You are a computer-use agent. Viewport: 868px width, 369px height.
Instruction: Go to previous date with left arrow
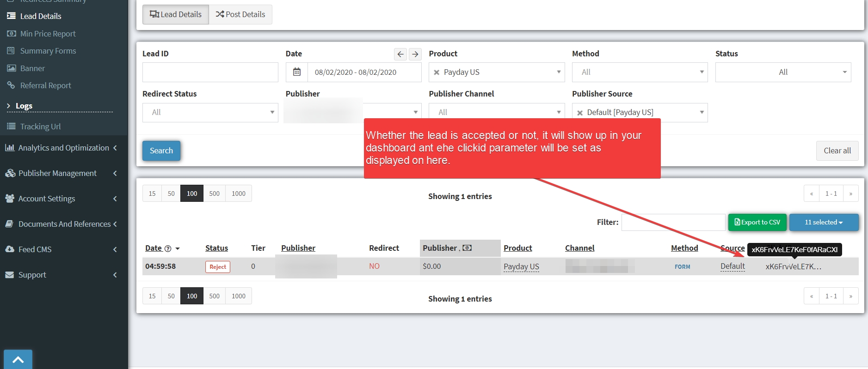coord(400,54)
